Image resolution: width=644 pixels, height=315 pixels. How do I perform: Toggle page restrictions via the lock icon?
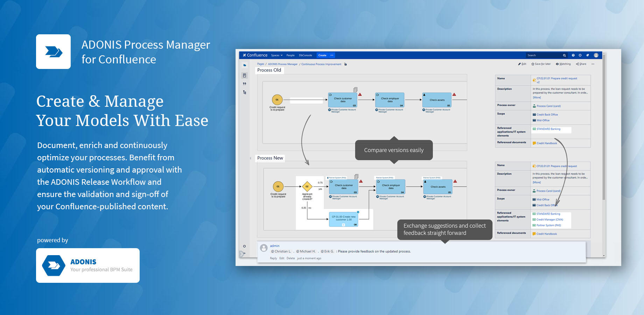[x=345, y=64]
